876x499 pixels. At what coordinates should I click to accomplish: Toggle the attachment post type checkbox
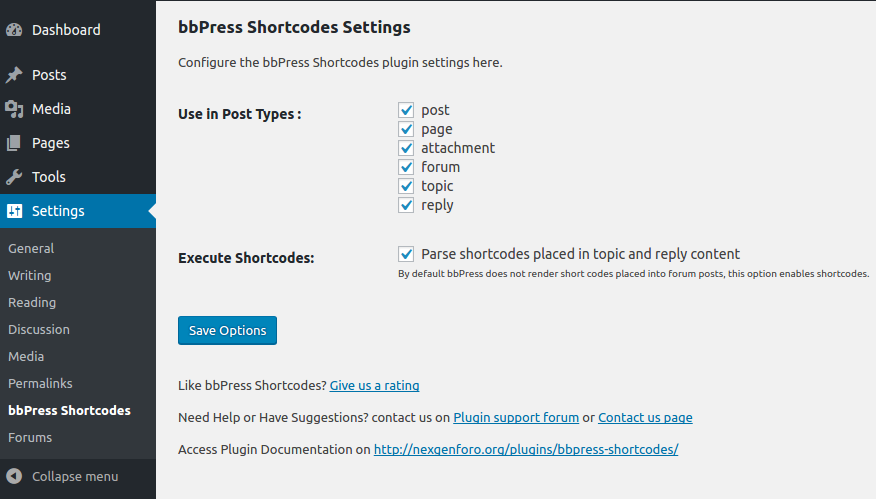coord(406,148)
